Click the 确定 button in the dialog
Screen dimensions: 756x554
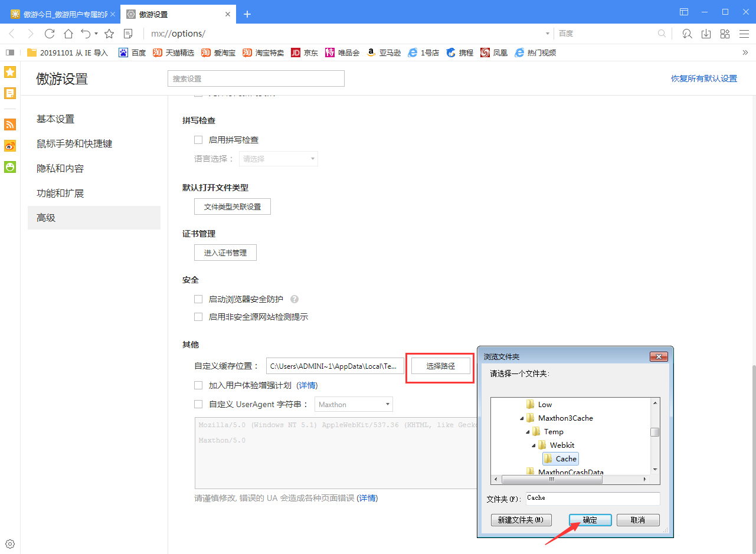[590, 520]
